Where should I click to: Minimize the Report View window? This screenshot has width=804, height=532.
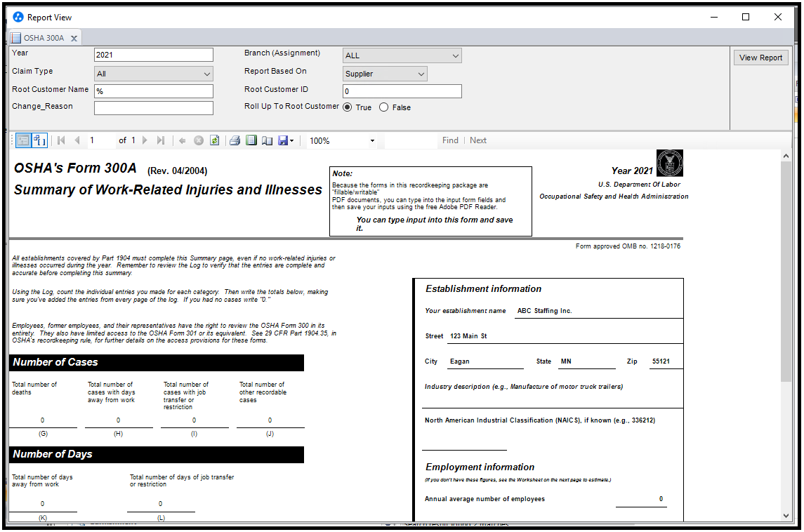point(713,17)
